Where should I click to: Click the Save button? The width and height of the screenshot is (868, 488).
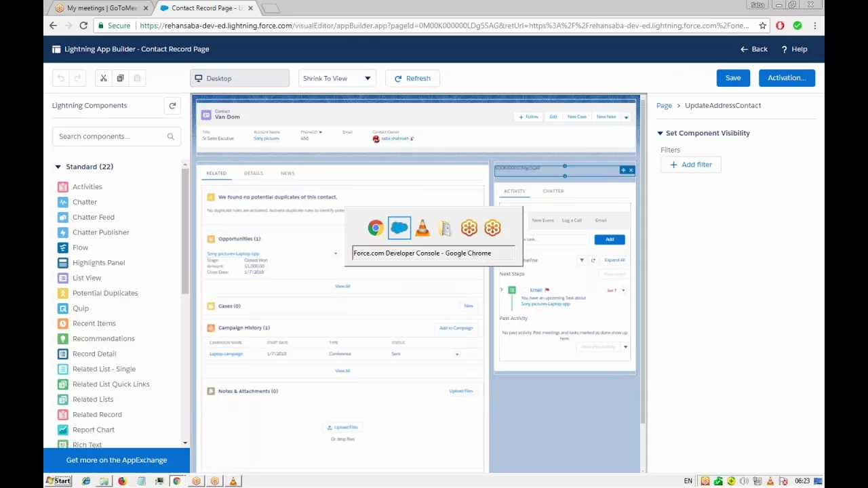[733, 78]
